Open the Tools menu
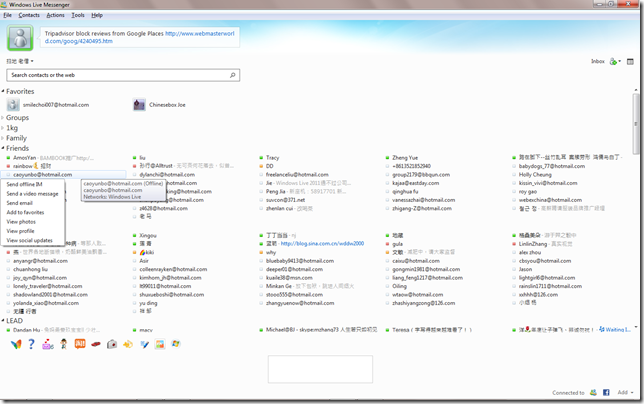 pyautogui.click(x=78, y=15)
